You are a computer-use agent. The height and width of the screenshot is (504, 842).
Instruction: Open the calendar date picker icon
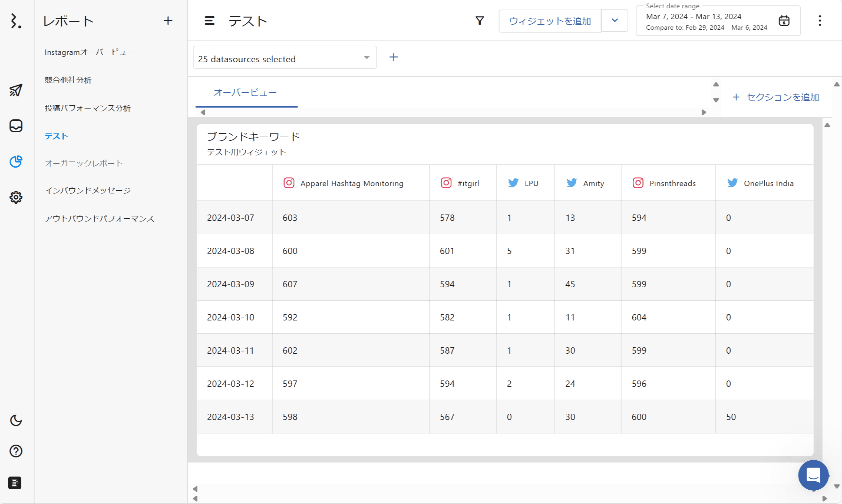click(784, 21)
